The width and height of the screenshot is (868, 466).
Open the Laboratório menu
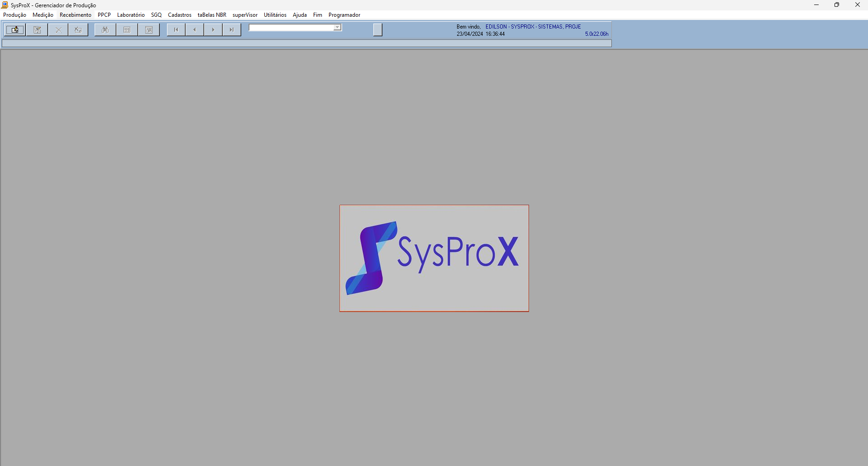(131, 15)
